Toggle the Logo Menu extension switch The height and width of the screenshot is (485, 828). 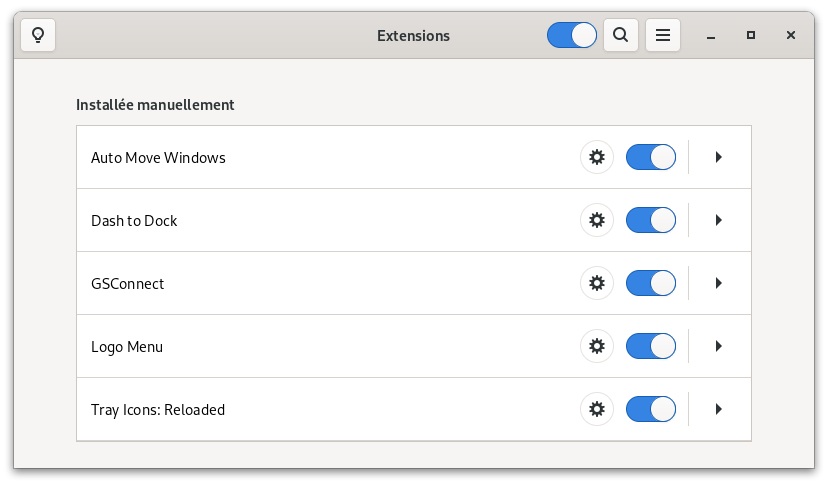[651, 346]
